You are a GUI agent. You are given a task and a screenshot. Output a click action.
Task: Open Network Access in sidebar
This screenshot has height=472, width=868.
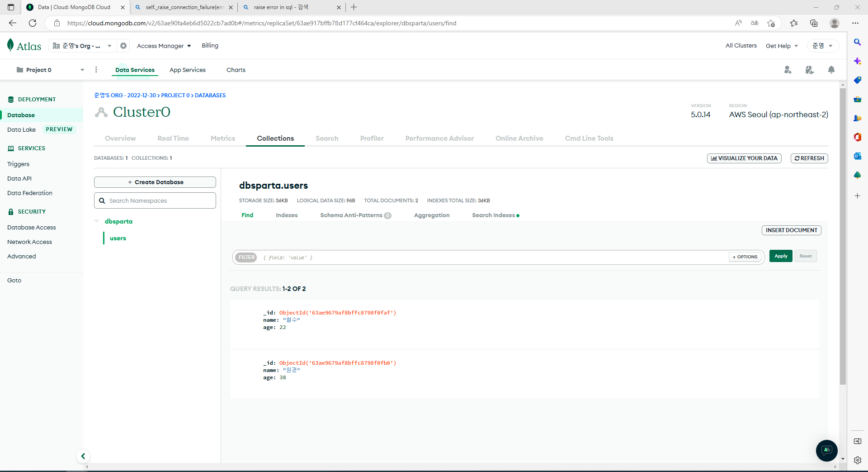click(x=29, y=242)
